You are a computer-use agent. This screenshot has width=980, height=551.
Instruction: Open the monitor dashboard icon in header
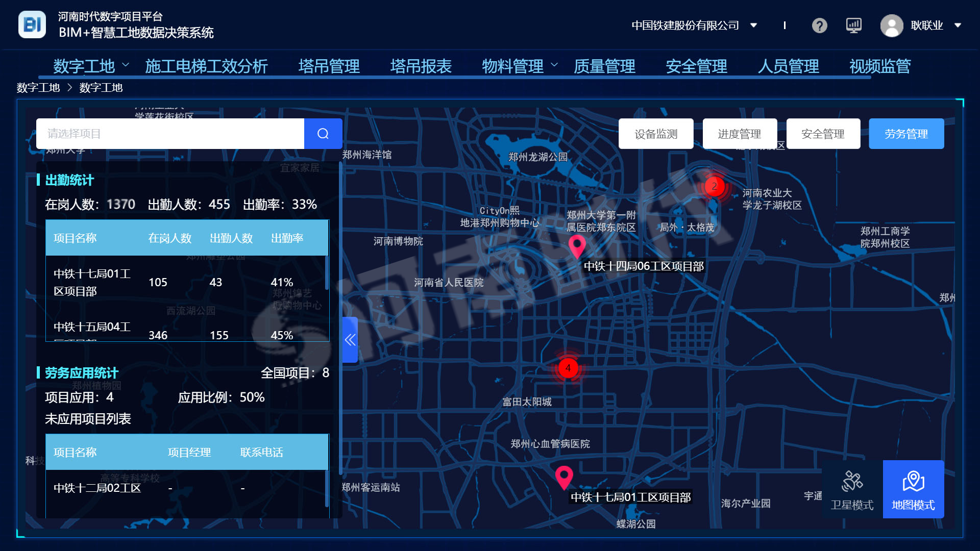pyautogui.click(x=853, y=25)
